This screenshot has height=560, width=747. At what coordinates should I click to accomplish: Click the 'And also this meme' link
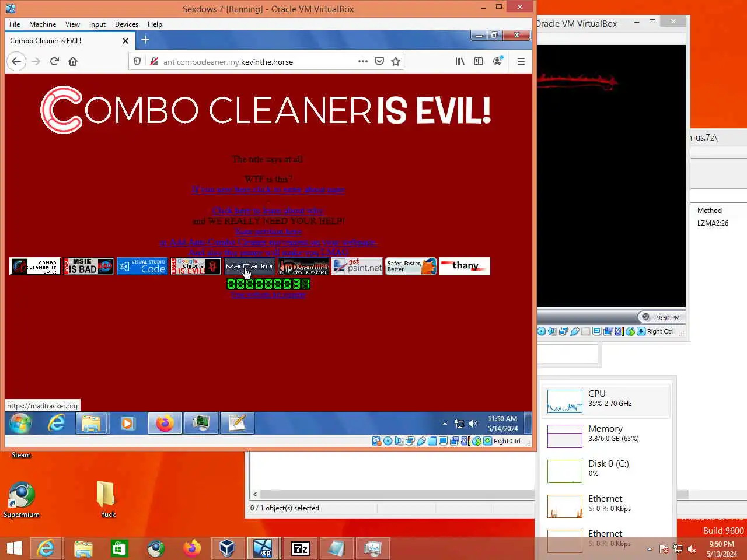coord(268,253)
